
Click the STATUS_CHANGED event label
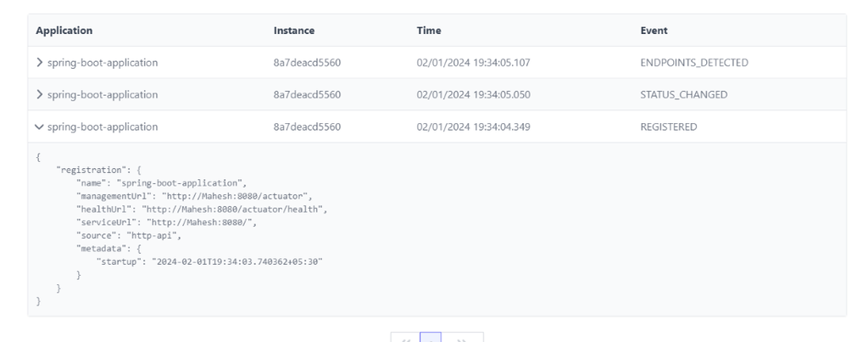click(683, 95)
